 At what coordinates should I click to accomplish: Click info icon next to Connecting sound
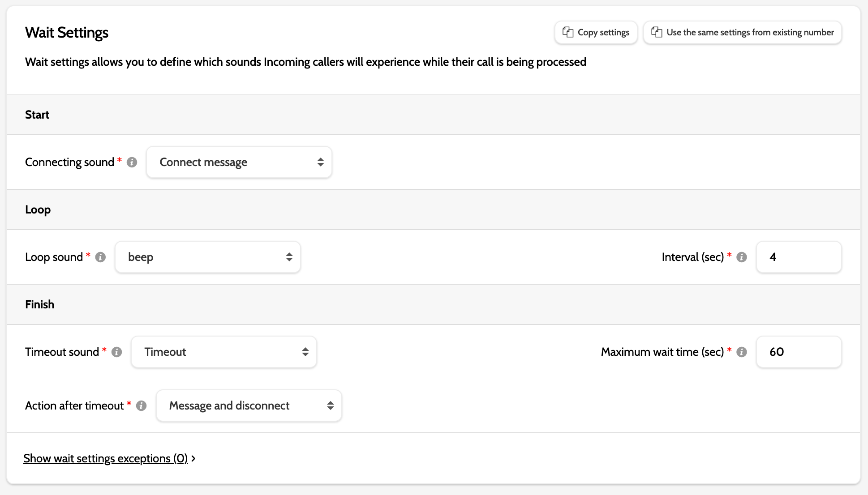pos(132,162)
